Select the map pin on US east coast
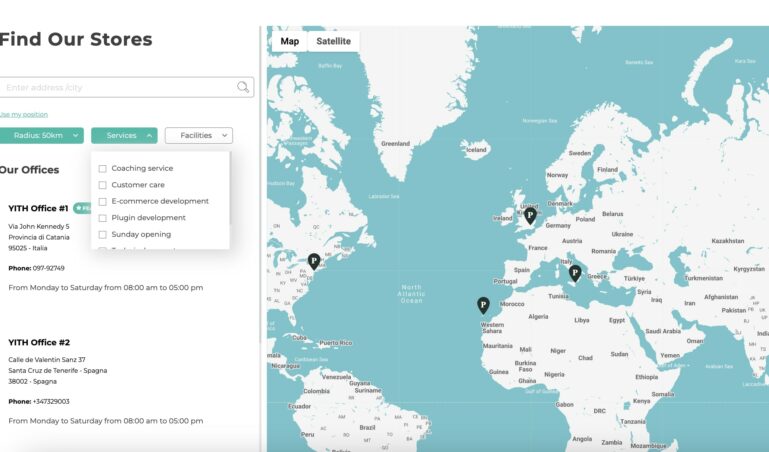This screenshot has height=452, width=769. click(x=314, y=261)
